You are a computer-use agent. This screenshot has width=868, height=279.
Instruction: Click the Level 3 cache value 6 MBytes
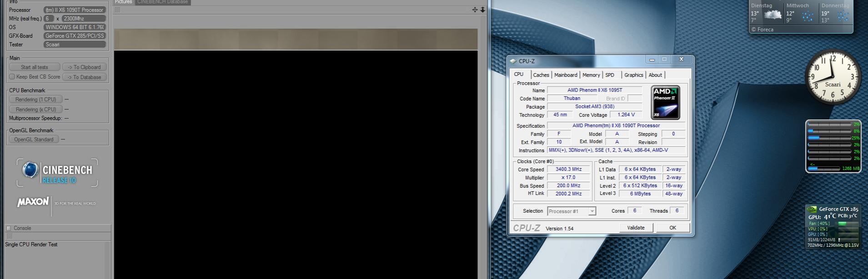point(640,194)
